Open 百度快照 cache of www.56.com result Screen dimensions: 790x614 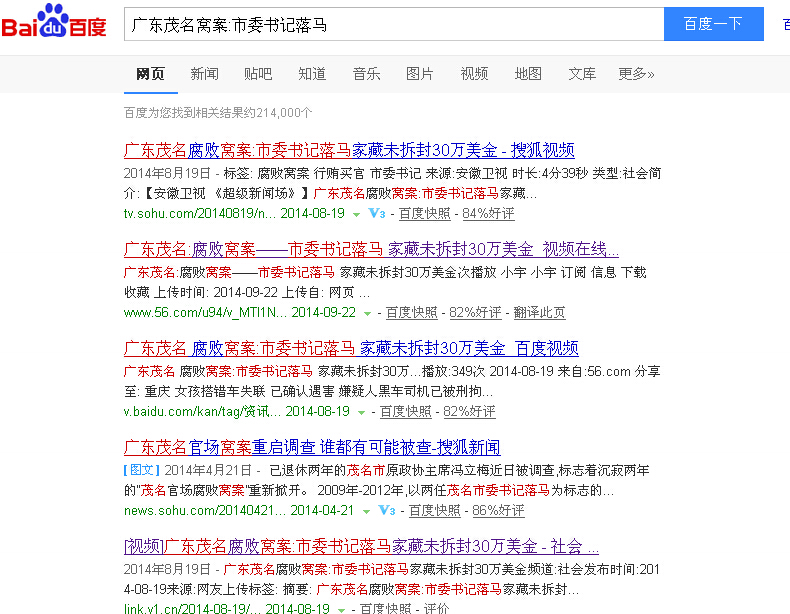411,313
